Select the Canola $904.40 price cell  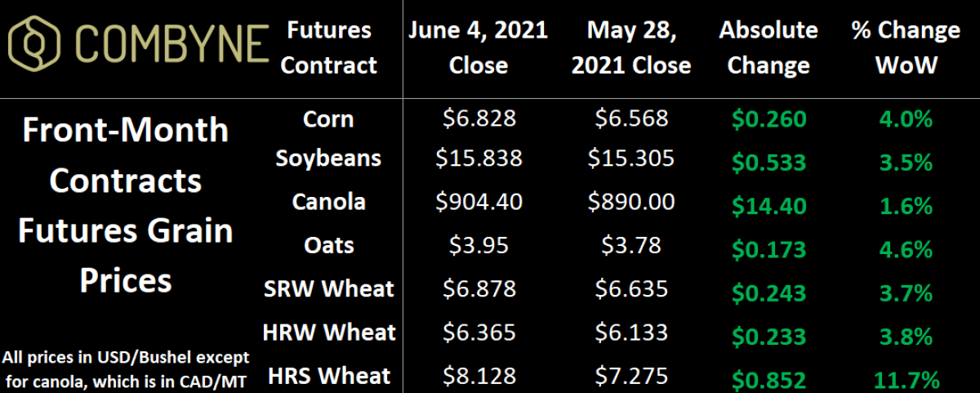[479, 201]
